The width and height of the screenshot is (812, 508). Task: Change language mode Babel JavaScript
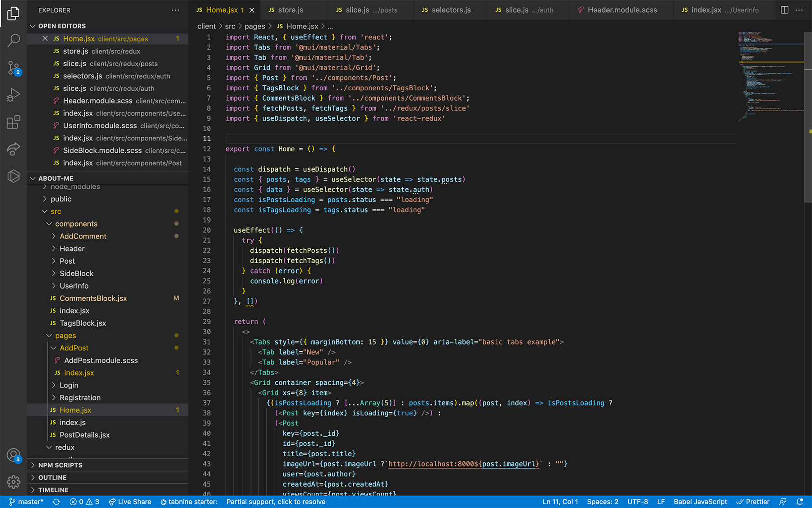(700, 502)
